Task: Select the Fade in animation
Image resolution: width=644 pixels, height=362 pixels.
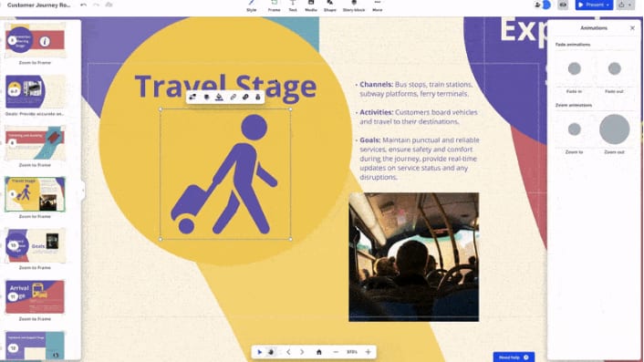Action: point(574,68)
